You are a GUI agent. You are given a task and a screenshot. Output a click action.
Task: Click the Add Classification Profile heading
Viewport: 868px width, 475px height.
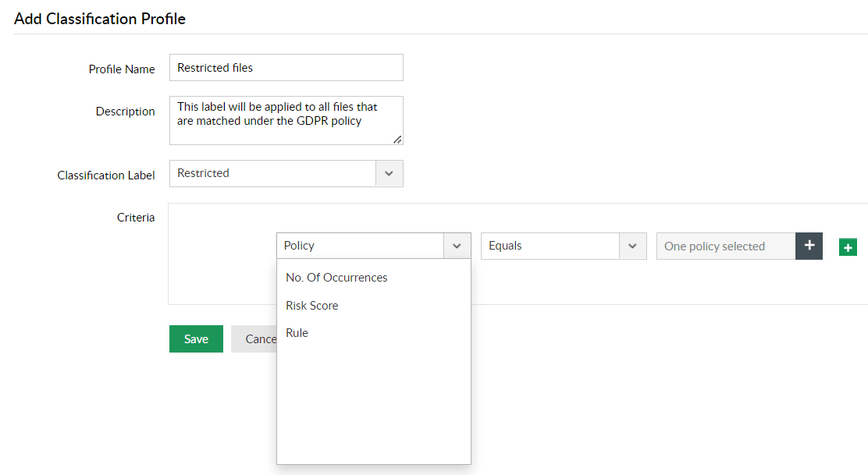pyautogui.click(x=100, y=19)
